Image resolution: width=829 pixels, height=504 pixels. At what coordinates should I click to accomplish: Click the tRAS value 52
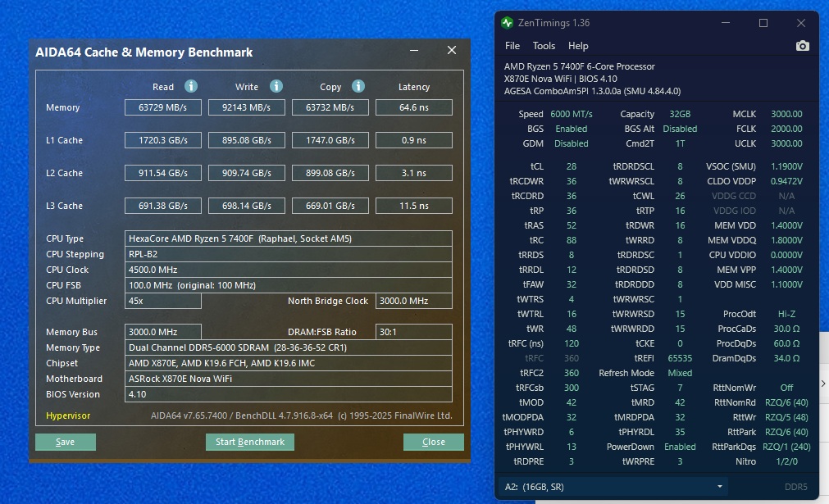point(571,225)
